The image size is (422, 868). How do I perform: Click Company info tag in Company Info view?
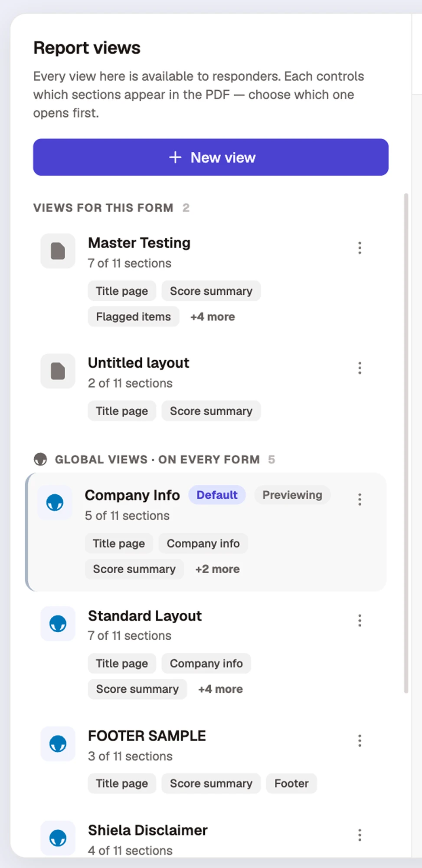(x=203, y=543)
